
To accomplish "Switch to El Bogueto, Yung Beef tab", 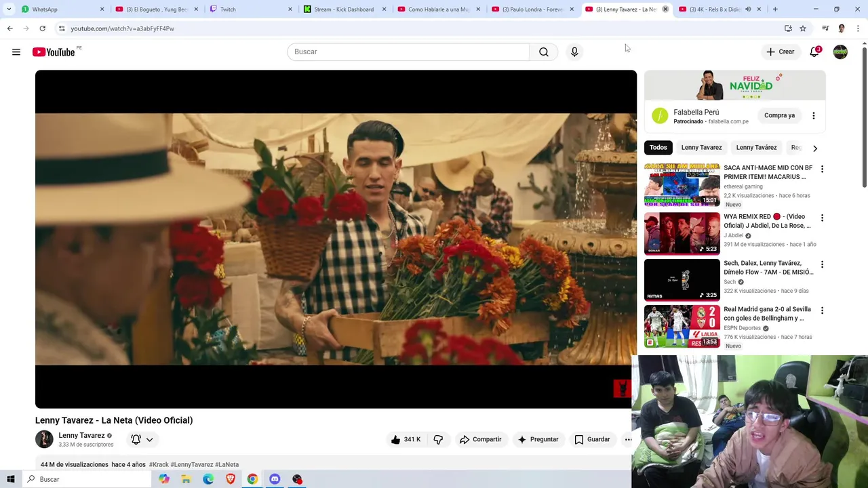I will [156, 9].
